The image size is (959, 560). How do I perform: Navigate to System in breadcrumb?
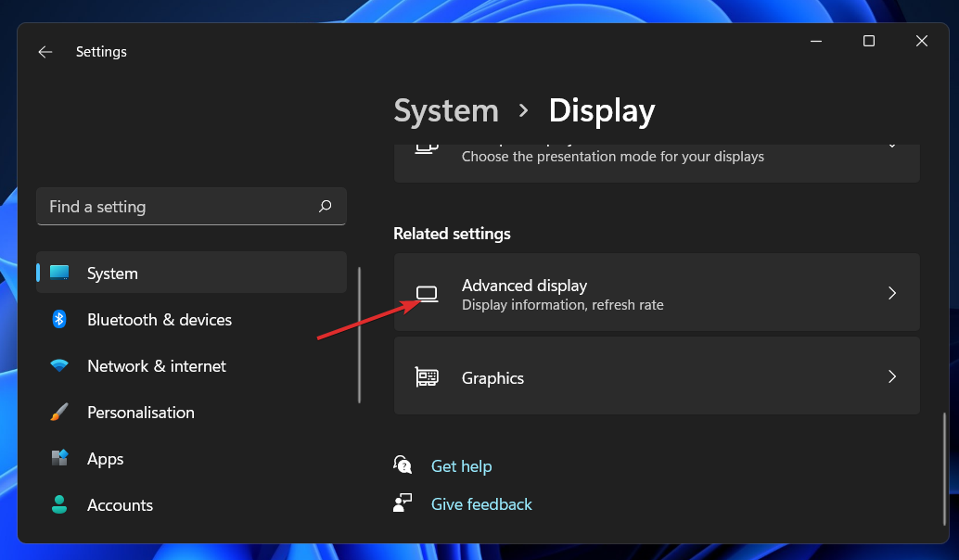(x=446, y=110)
